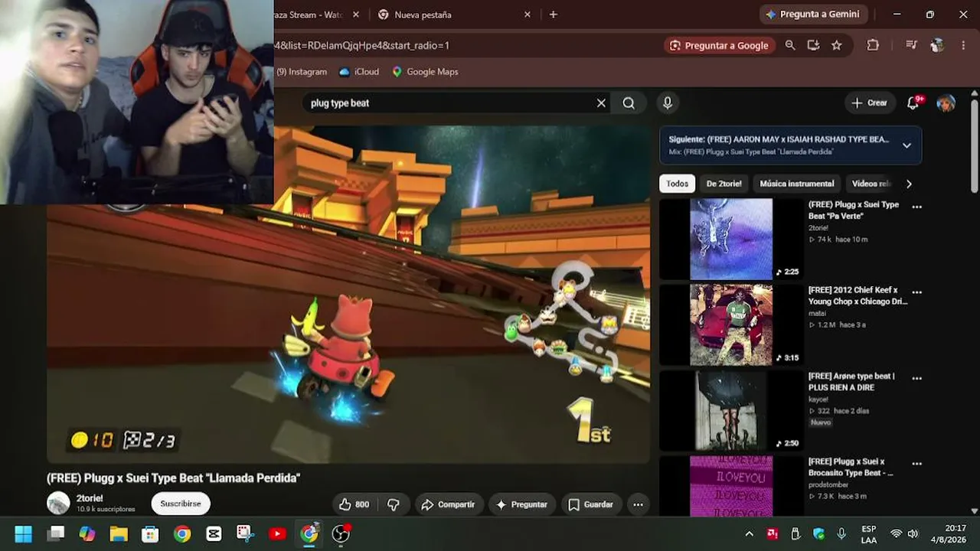Click the page vertical scrollbar

click(974, 145)
